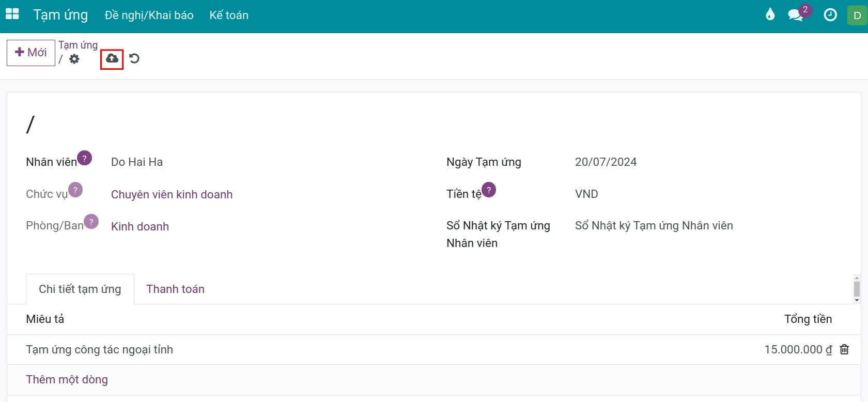This screenshot has width=868, height=402.
Task: Show help tooltip for Tiền tệ
Action: (x=489, y=190)
